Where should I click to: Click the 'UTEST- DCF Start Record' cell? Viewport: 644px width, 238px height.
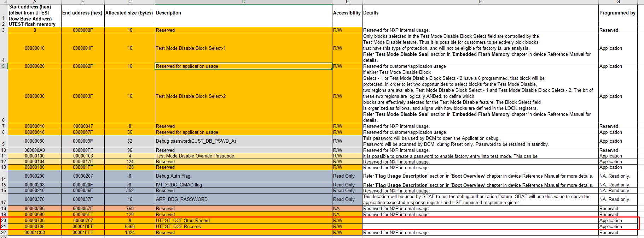click(244, 220)
